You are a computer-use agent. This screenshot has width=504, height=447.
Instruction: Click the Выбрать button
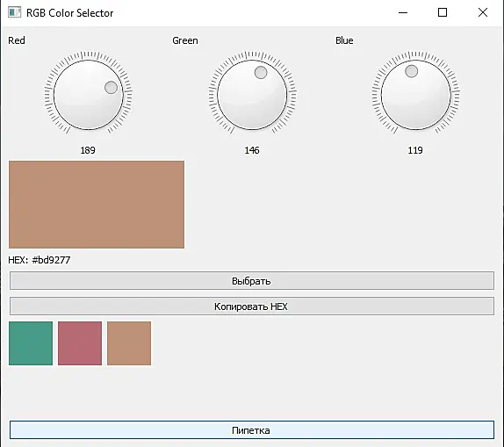click(252, 281)
